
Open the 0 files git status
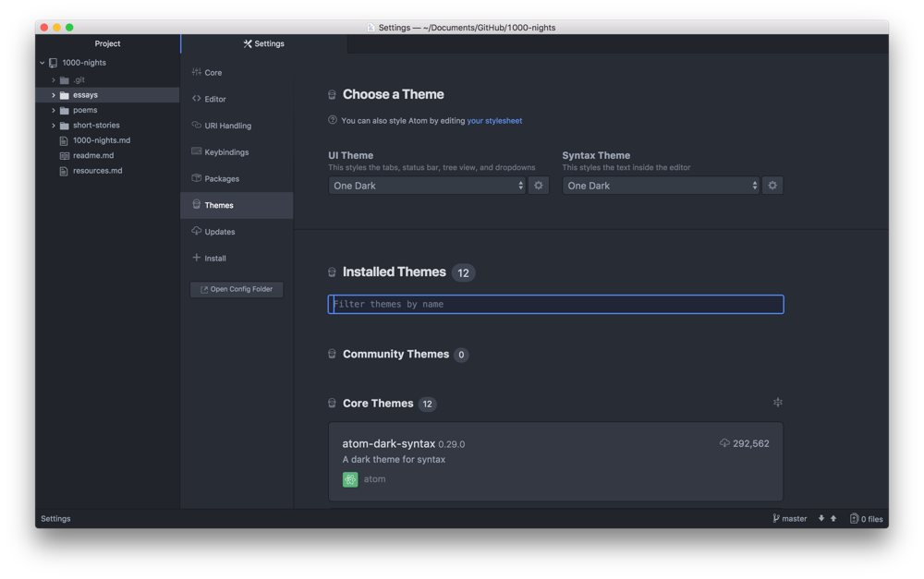click(867, 518)
